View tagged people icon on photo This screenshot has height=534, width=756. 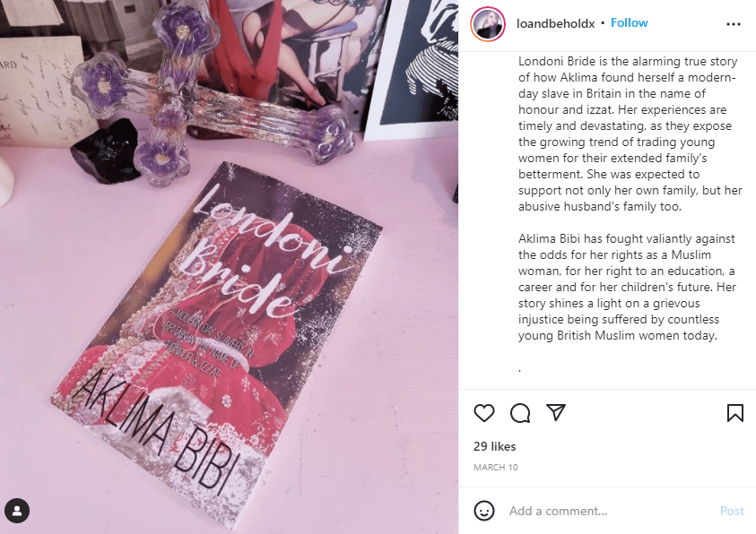(17, 511)
